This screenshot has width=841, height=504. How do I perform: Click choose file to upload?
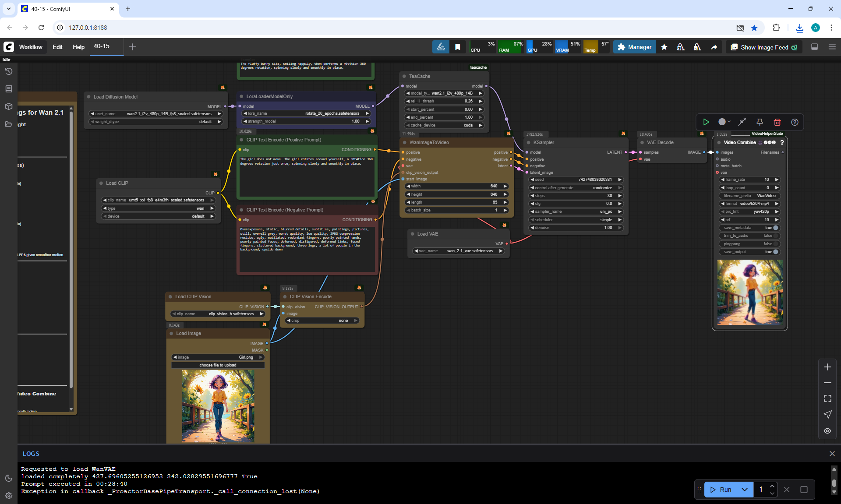(218, 365)
